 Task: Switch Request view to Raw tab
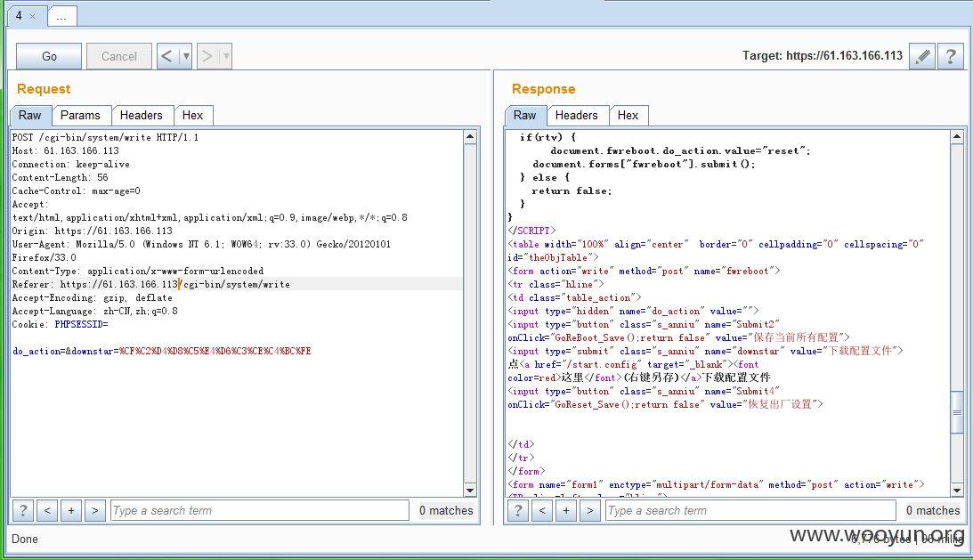pos(29,116)
